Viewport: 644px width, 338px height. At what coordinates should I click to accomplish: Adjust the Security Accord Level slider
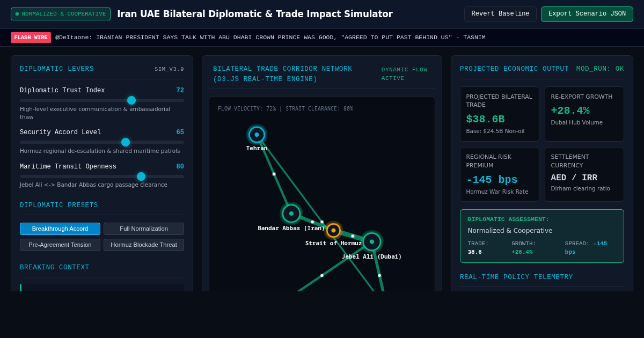102,142
